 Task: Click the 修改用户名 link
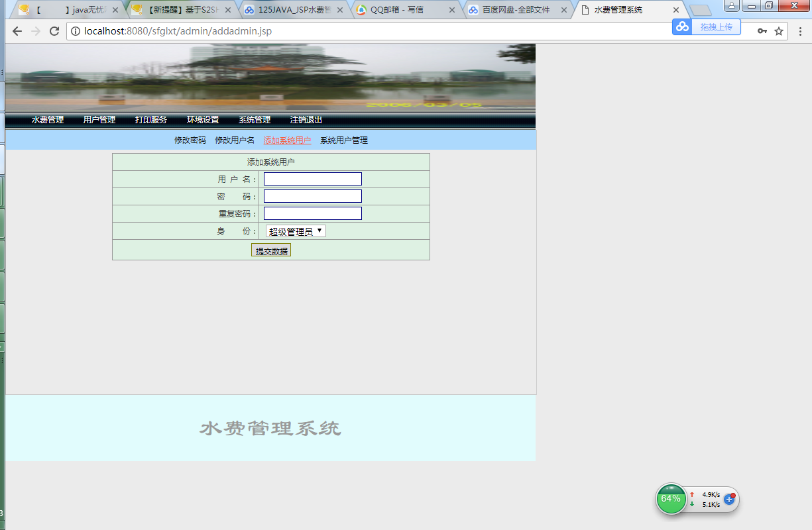235,140
